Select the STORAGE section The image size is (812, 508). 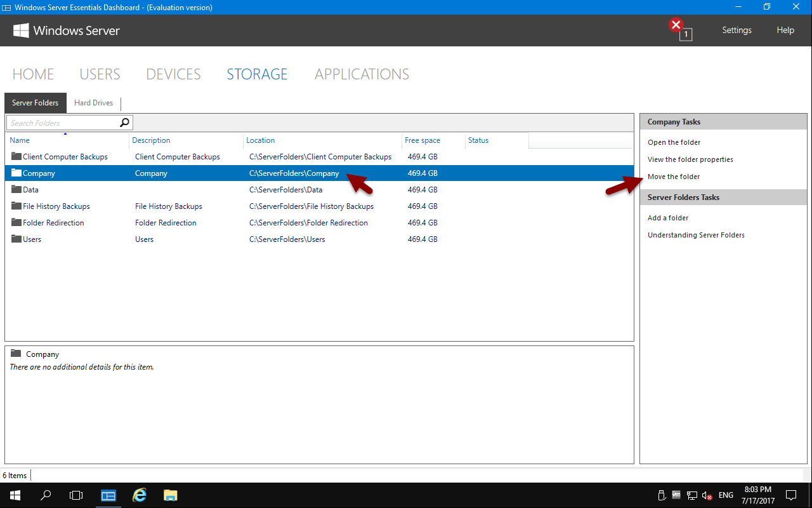(x=257, y=74)
